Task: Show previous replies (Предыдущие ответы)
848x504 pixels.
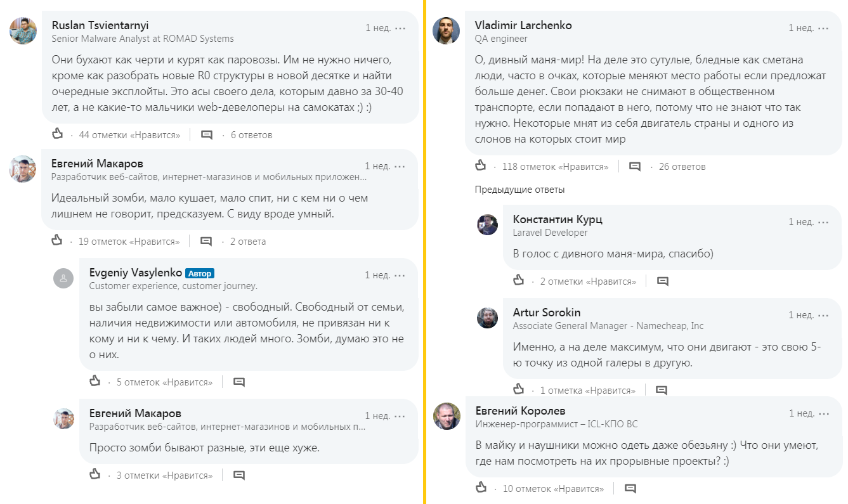Action: [x=519, y=190]
